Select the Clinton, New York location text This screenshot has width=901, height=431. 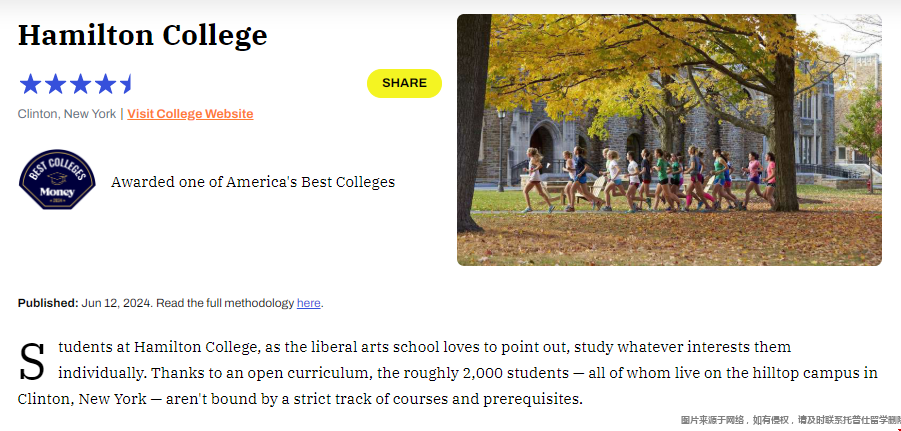pos(67,114)
